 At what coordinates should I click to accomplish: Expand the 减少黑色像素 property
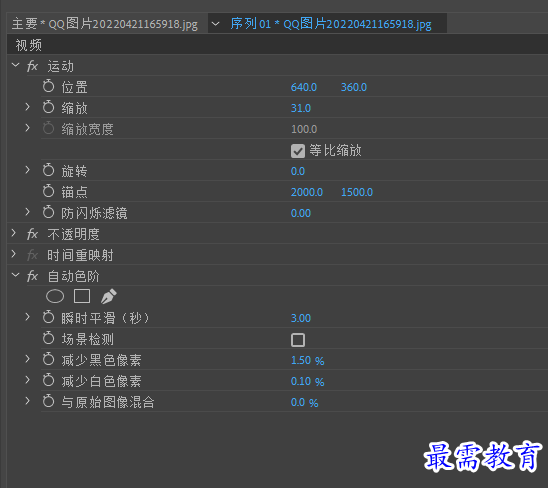pyautogui.click(x=28, y=359)
